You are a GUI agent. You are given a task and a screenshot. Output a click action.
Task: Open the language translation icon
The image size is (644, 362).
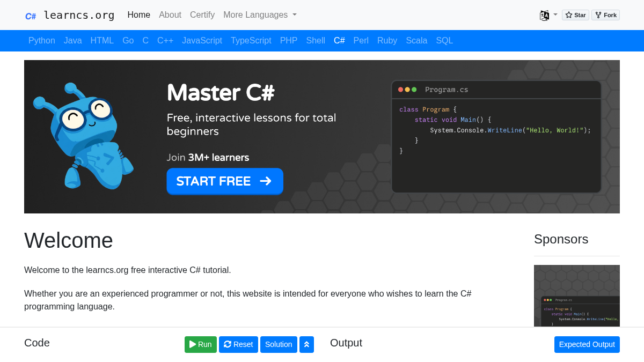[544, 15]
